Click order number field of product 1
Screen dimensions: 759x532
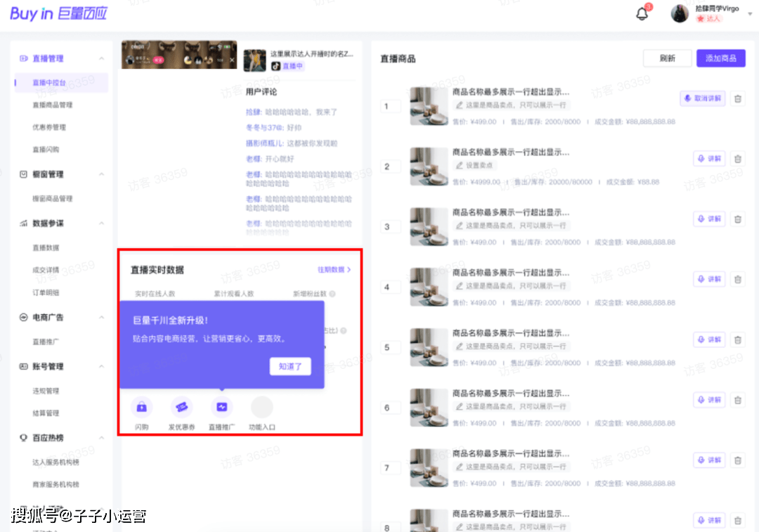[x=390, y=106]
